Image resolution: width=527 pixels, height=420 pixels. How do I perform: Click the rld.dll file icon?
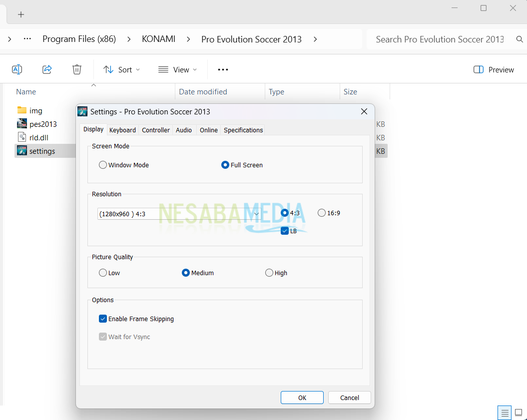point(22,137)
